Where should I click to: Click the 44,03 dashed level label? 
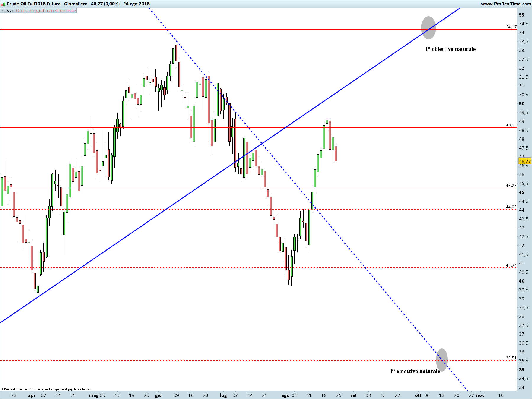[511, 207]
